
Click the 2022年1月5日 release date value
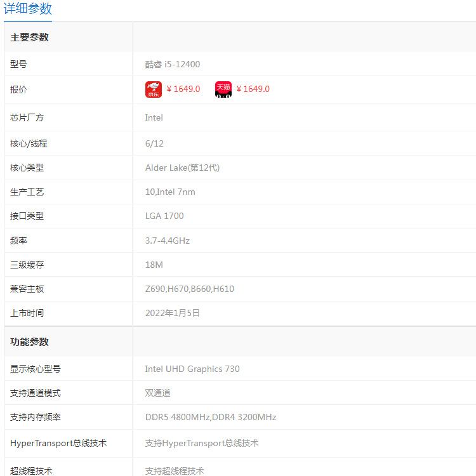tap(173, 313)
